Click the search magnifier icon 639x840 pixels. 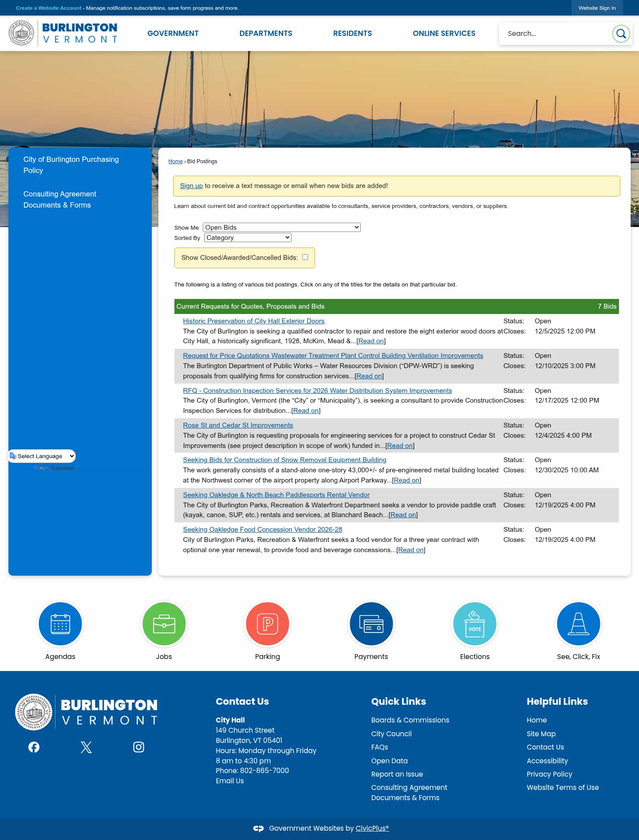pos(621,34)
